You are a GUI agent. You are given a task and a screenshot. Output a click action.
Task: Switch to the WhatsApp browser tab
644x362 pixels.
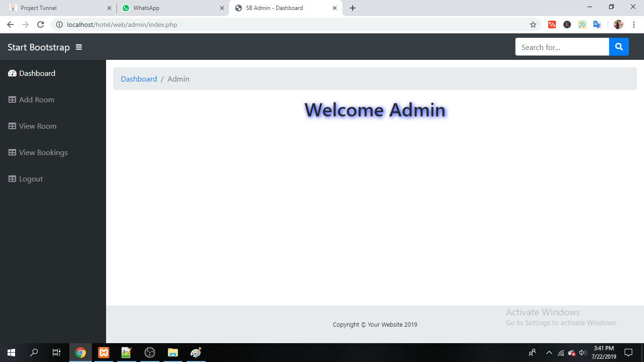(x=170, y=8)
